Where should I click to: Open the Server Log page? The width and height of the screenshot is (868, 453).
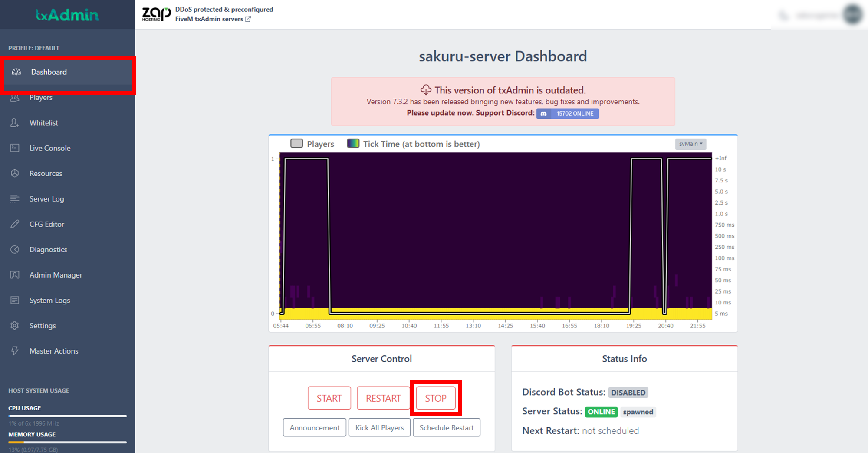click(46, 199)
